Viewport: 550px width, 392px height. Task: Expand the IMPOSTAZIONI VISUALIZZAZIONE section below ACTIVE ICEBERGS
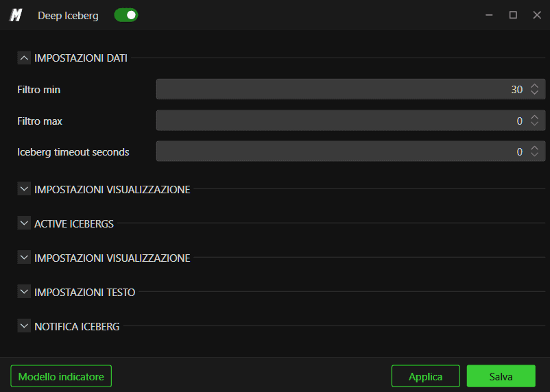(24, 258)
